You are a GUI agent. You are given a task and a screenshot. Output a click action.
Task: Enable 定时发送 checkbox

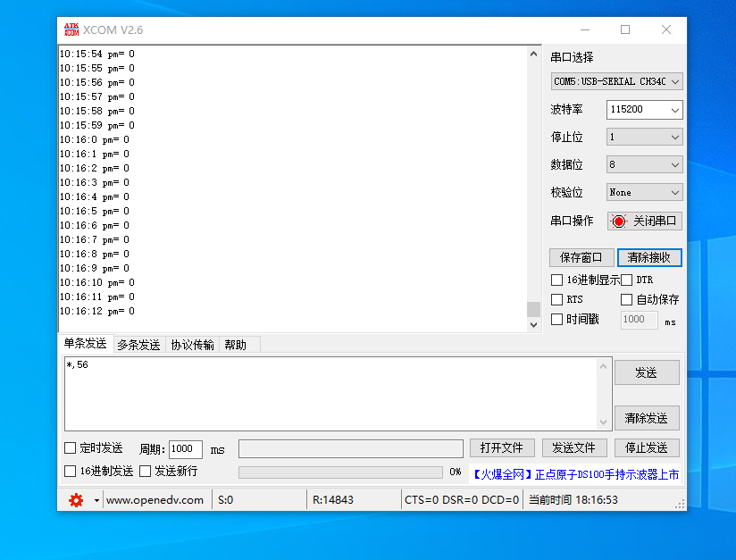pyautogui.click(x=70, y=447)
